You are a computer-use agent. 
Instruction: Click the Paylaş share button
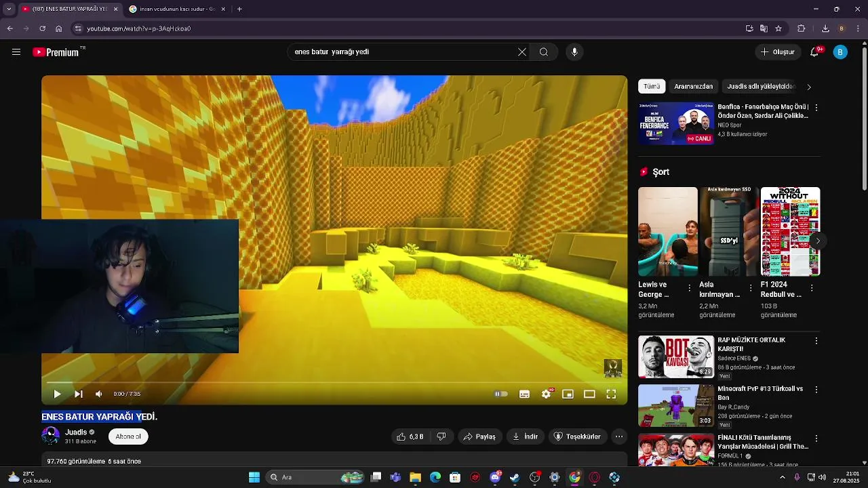pyautogui.click(x=479, y=436)
